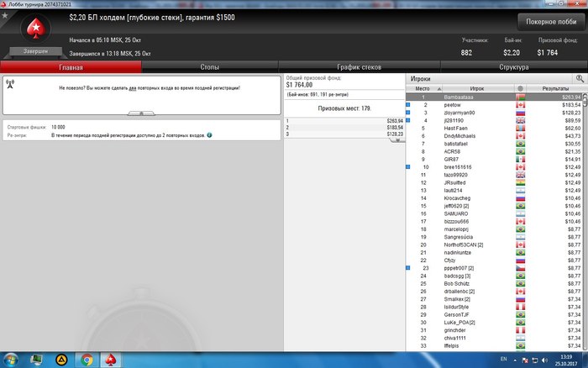This screenshot has height=368, width=588.
Task: Click the UK flag beside jl281190
Action: point(520,120)
